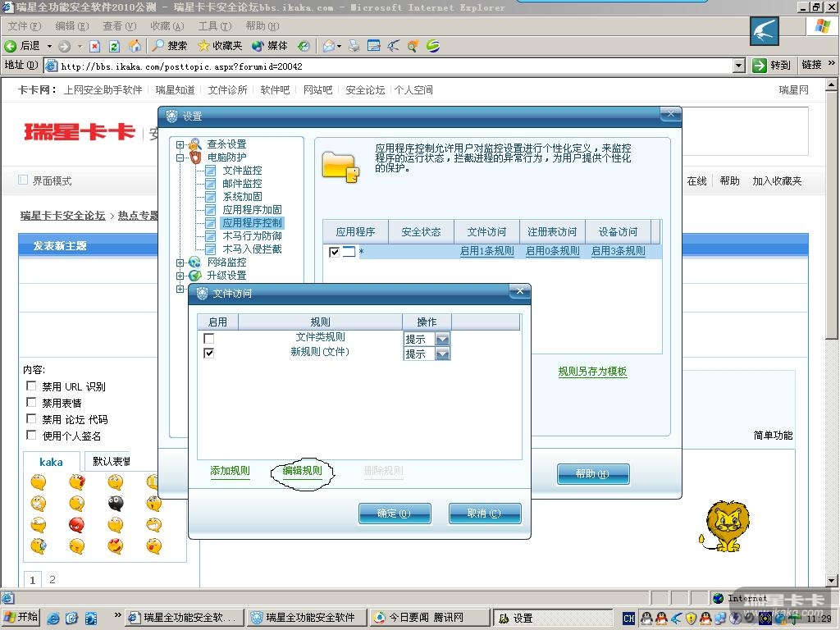Insert the black bomb-face emoticon

115,503
